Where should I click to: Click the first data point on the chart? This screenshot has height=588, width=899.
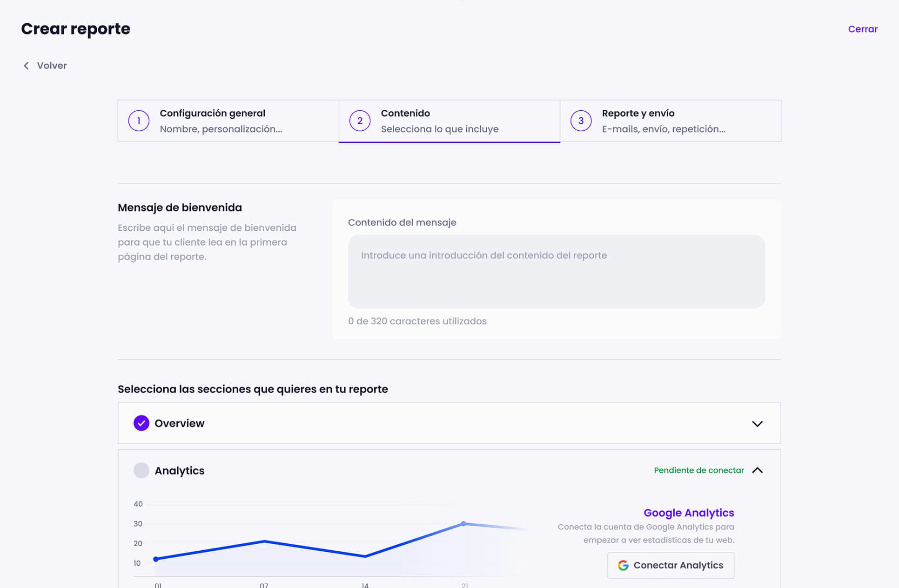[156, 559]
